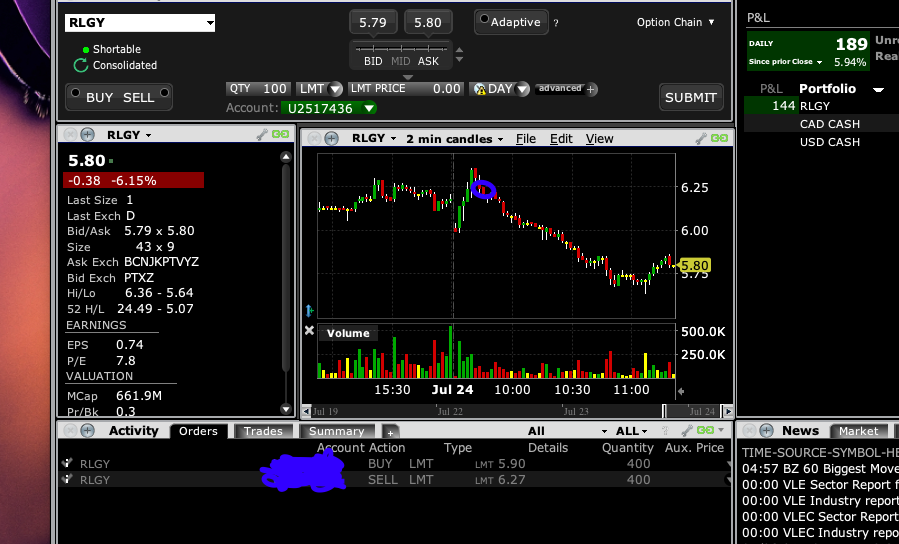Click the LMT PRICE input field

coord(406,89)
